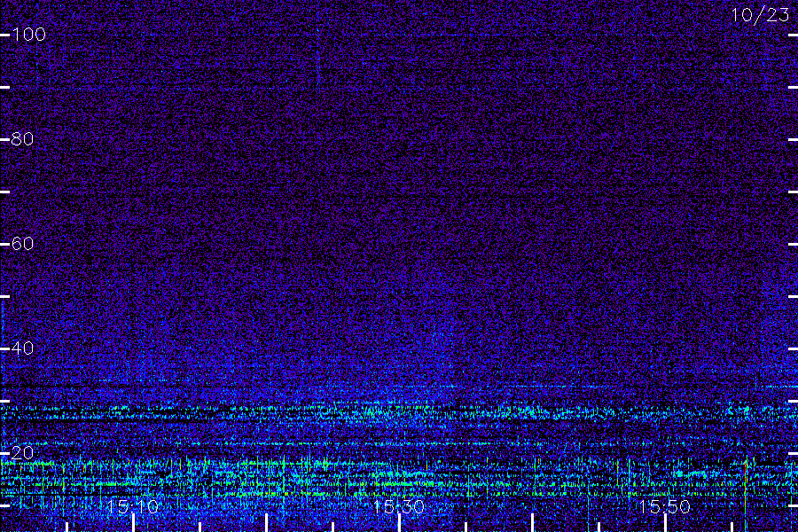Click the 60 frequency axis label
This screenshot has height=532, width=798.
click(x=22, y=244)
